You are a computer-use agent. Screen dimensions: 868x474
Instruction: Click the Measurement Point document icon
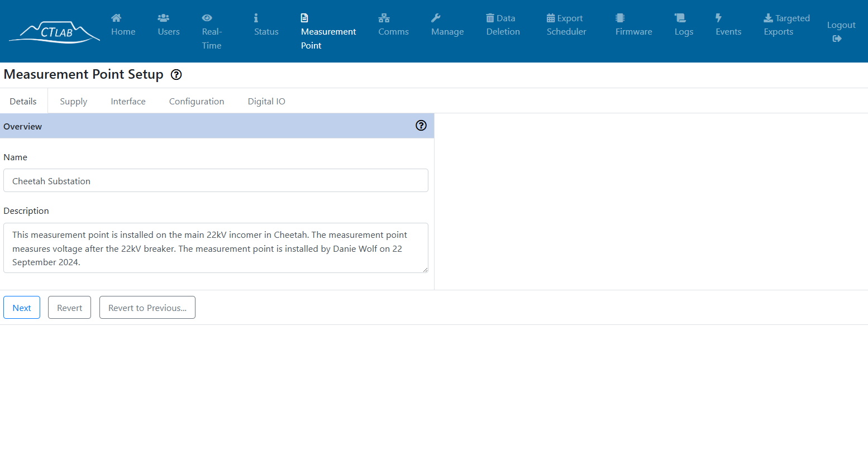(304, 18)
